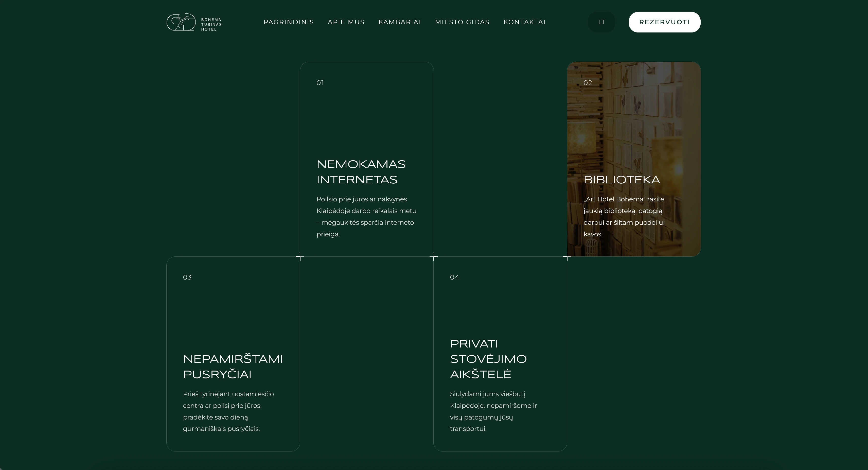Image resolution: width=868 pixels, height=470 pixels.
Task: Click the plus marker beside Biblioteka card
Action: (x=567, y=257)
